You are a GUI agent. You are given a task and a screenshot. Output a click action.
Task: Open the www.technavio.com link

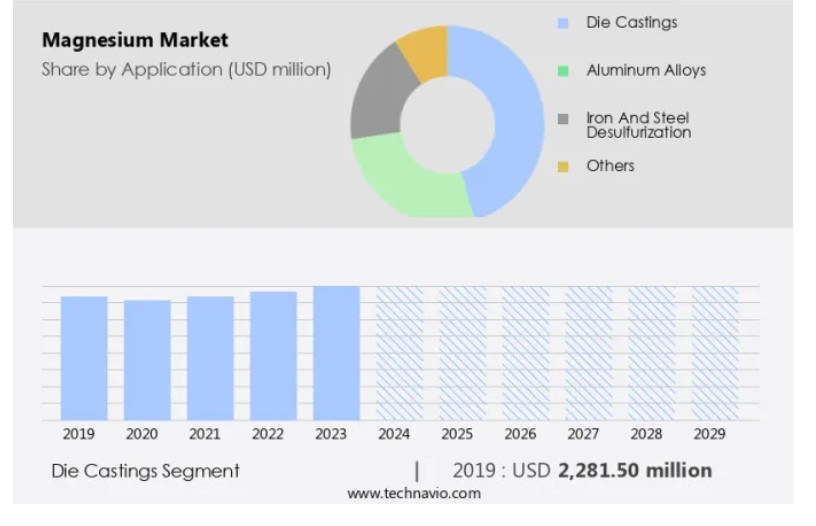[413, 494]
